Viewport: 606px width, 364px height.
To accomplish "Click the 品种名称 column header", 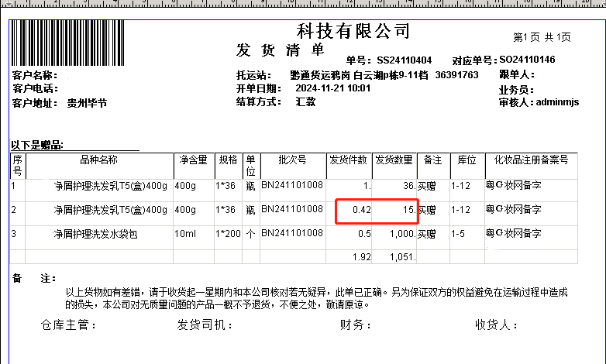I will (x=98, y=160).
